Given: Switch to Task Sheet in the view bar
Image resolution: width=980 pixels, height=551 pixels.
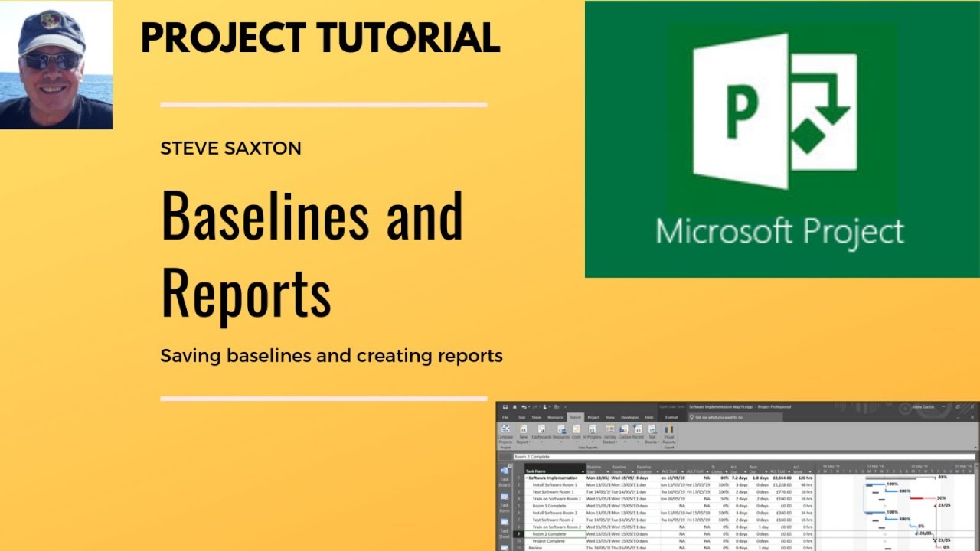Looking at the screenshot, I should point(505,529).
